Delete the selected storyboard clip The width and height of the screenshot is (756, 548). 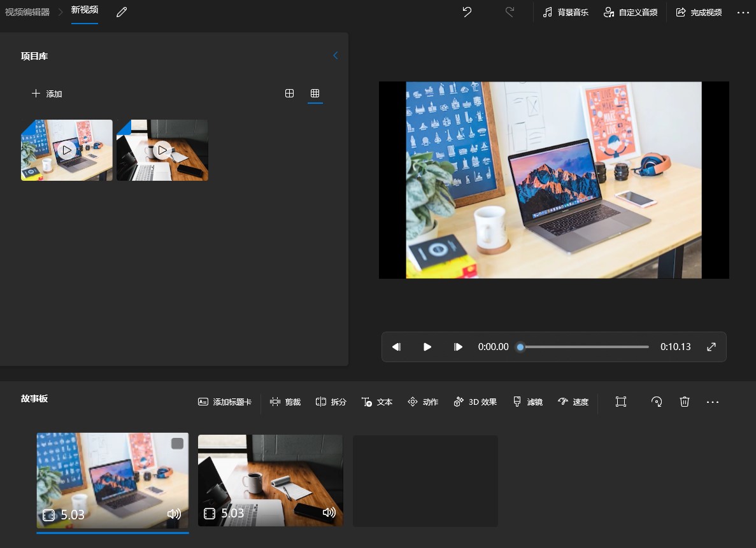click(685, 402)
